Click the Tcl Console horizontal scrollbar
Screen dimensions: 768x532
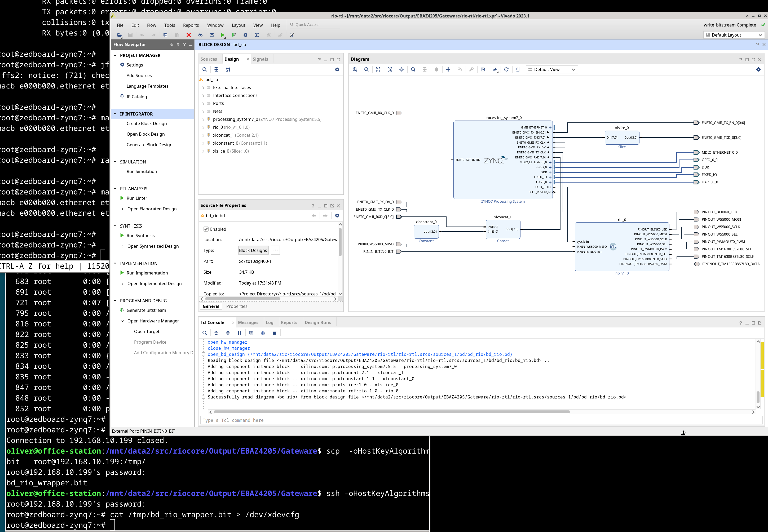click(392, 412)
